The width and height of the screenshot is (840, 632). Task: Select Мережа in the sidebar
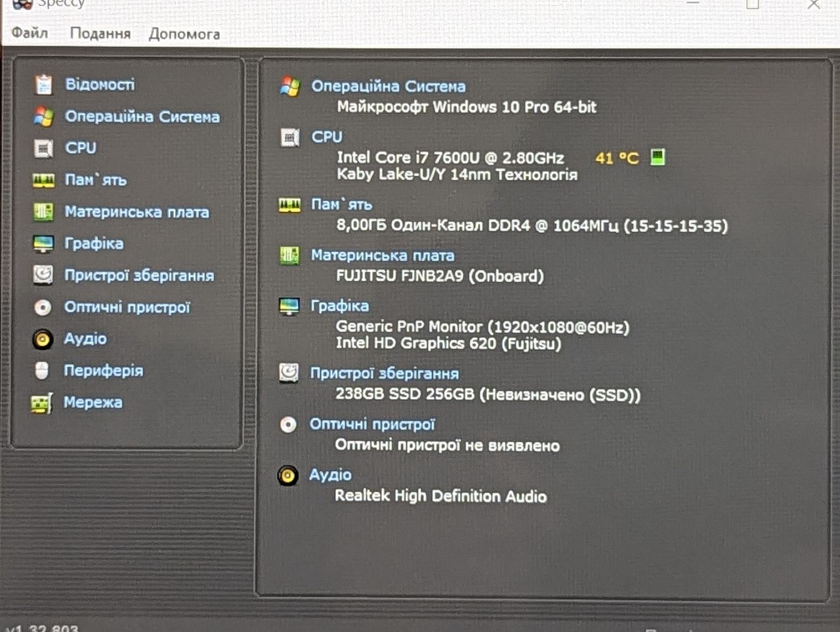click(x=93, y=402)
